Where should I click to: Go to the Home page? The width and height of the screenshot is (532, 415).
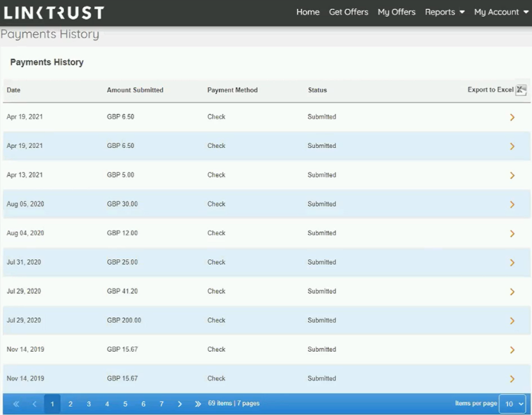click(308, 12)
